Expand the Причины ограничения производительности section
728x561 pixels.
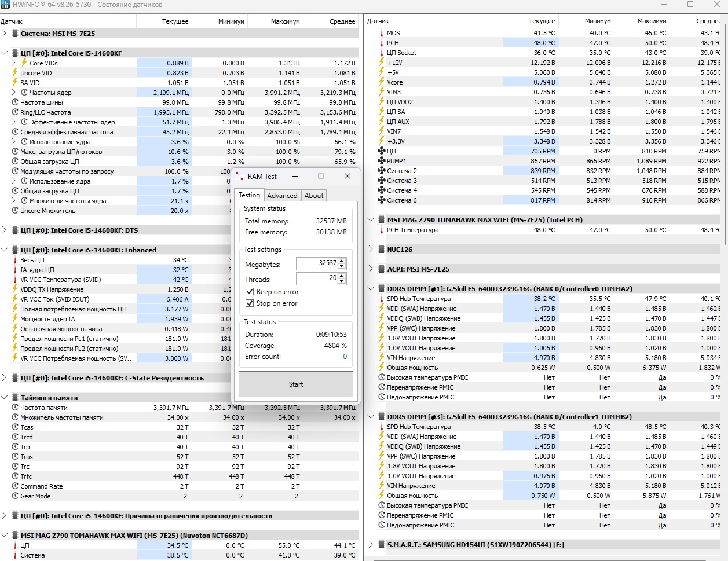pos(5,516)
